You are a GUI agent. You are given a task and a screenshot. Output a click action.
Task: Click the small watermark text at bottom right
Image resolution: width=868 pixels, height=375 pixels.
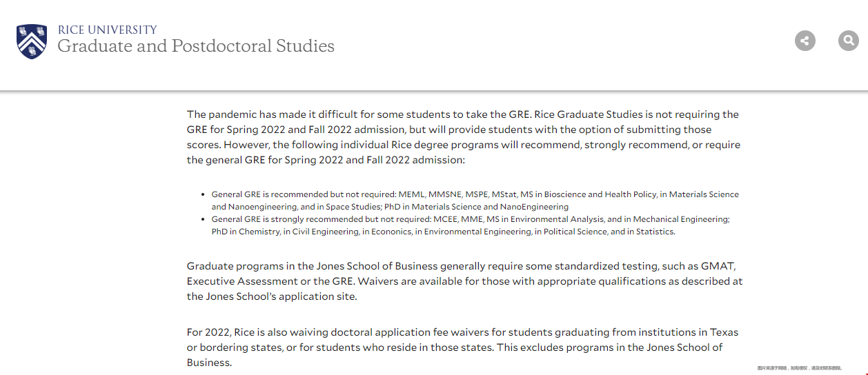tap(799, 368)
